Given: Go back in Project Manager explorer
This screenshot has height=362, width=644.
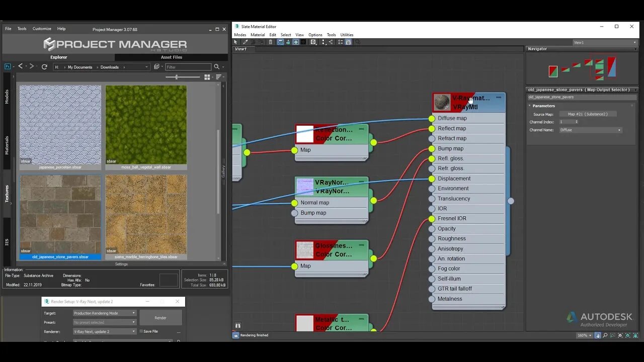Looking at the screenshot, I should click(21, 66).
